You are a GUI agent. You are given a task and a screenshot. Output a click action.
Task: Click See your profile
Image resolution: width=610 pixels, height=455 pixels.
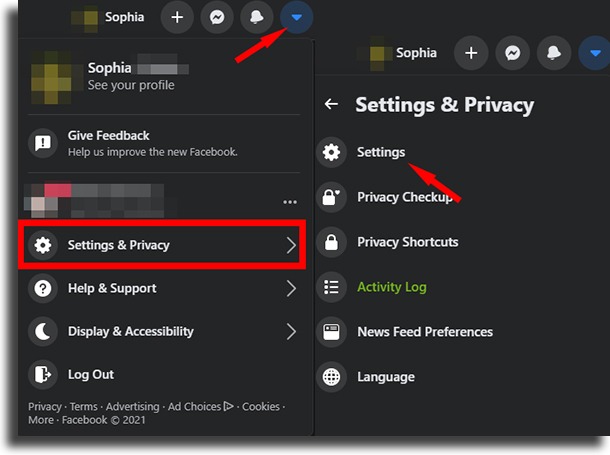pos(131,85)
